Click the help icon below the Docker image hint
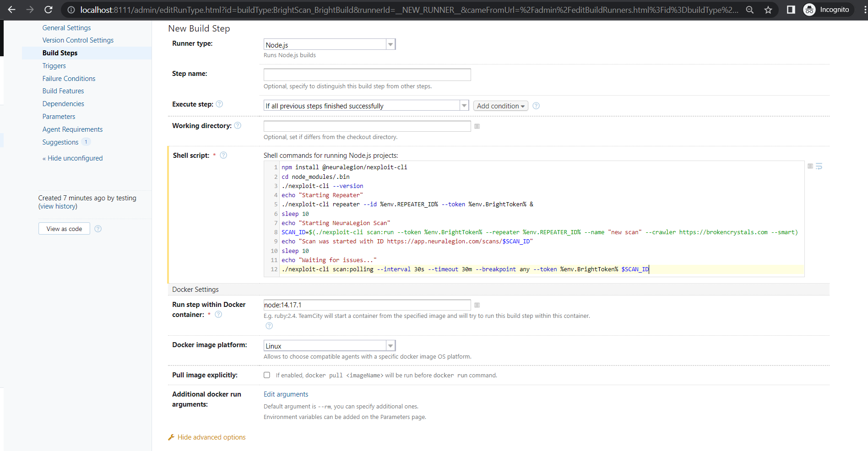The image size is (868, 451). (269, 326)
